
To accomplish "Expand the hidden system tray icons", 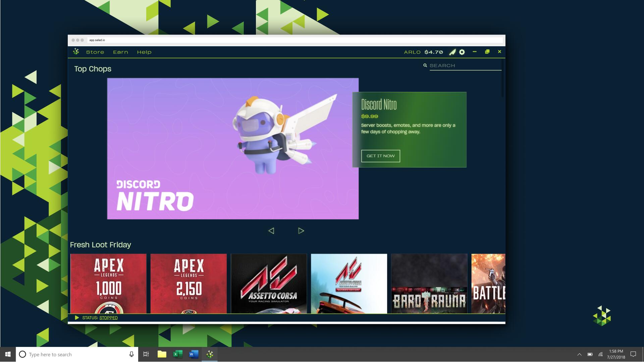I will [x=579, y=354].
